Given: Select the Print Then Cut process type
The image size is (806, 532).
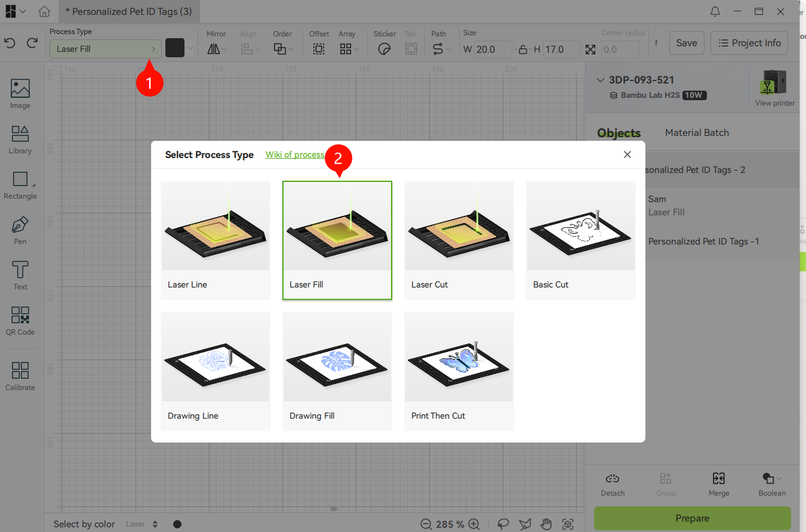Looking at the screenshot, I should coord(459,371).
